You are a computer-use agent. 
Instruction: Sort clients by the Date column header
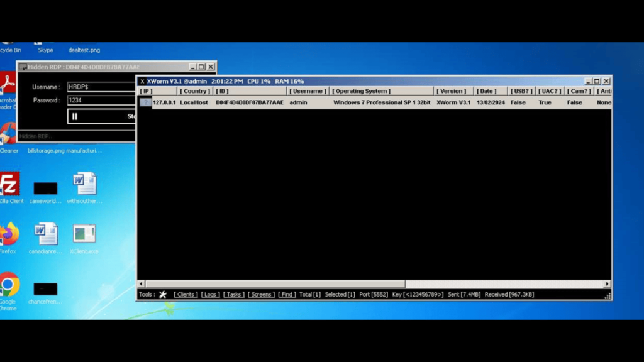tap(491, 91)
